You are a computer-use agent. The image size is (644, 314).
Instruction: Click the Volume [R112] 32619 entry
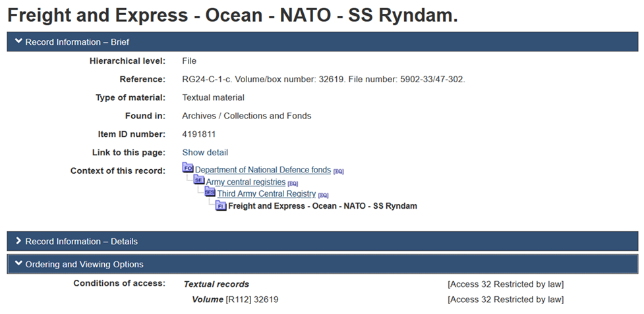pos(235,300)
